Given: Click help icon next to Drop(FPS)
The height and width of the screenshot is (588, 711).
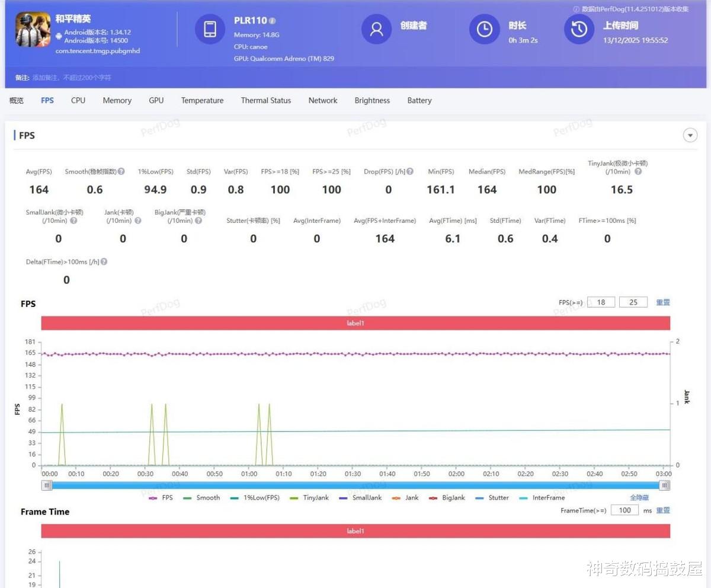Looking at the screenshot, I should pos(410,171).
